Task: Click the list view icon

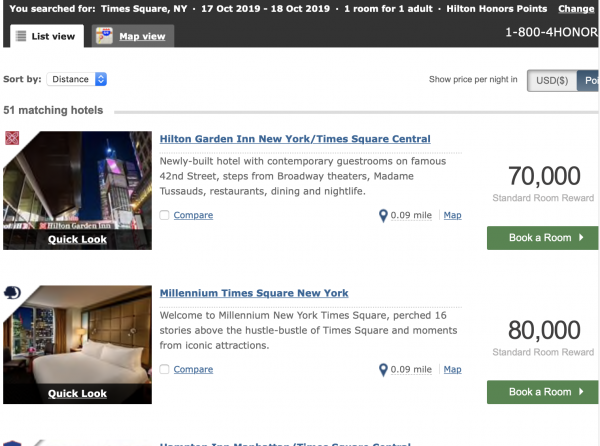Action: [22, 37]
